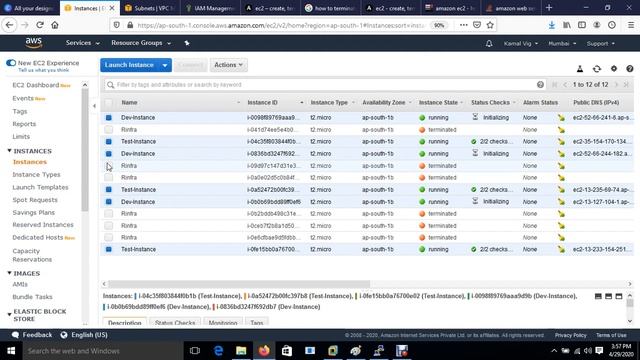
Task: Open the Support dropdown
Action: (x=600, y=43)
